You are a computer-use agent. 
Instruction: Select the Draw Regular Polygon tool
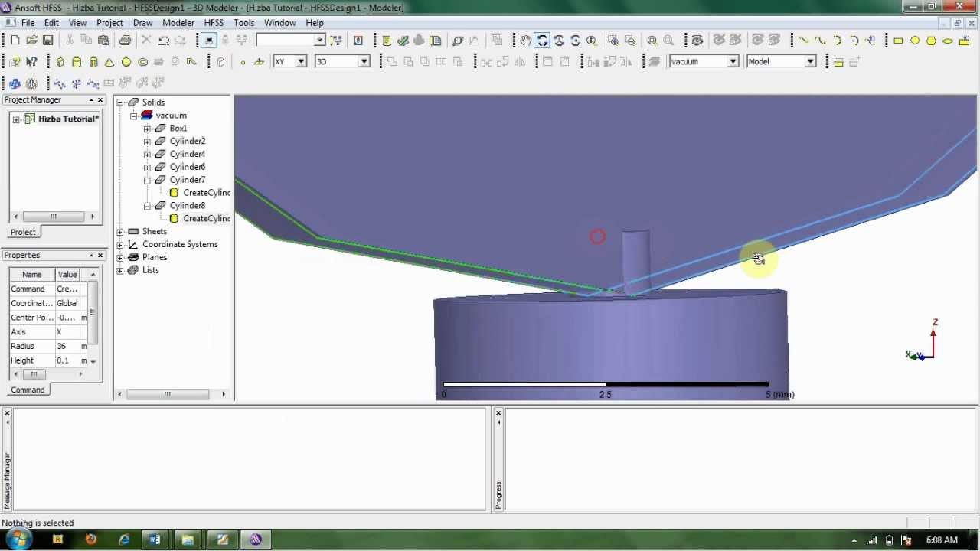coord(931,41)
